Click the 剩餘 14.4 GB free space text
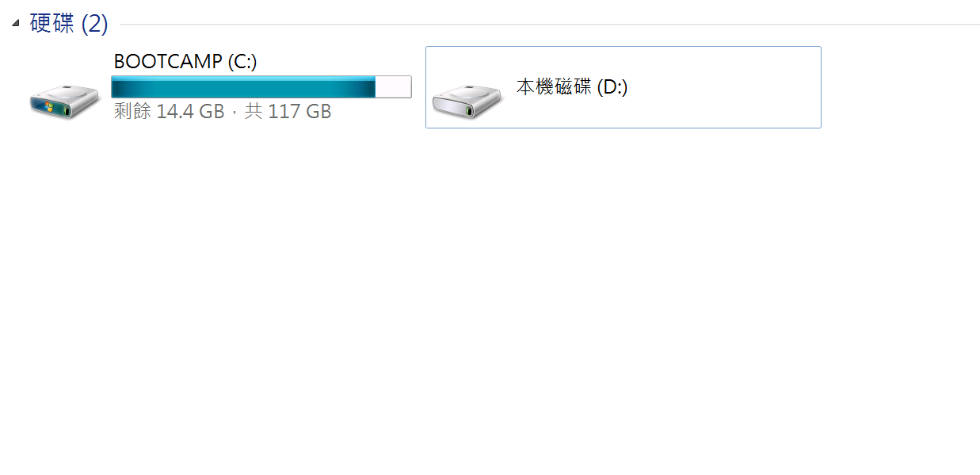The width and height of the screenshot is (980, 475). (x=169, y=111)
